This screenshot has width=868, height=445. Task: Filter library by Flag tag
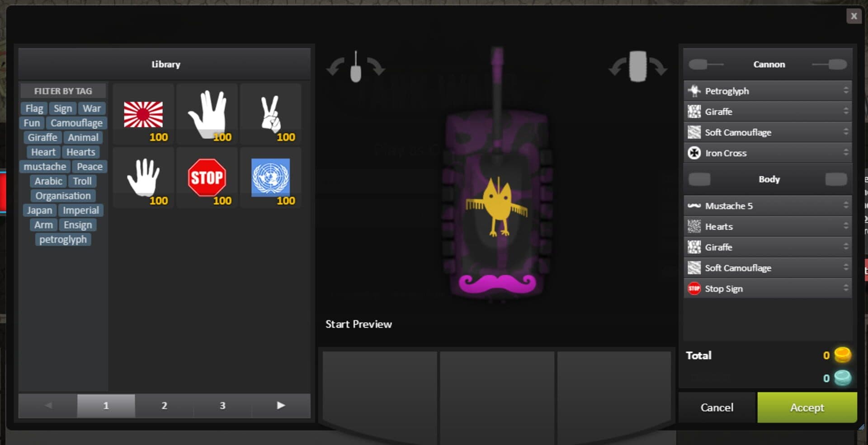pos(34,108)
